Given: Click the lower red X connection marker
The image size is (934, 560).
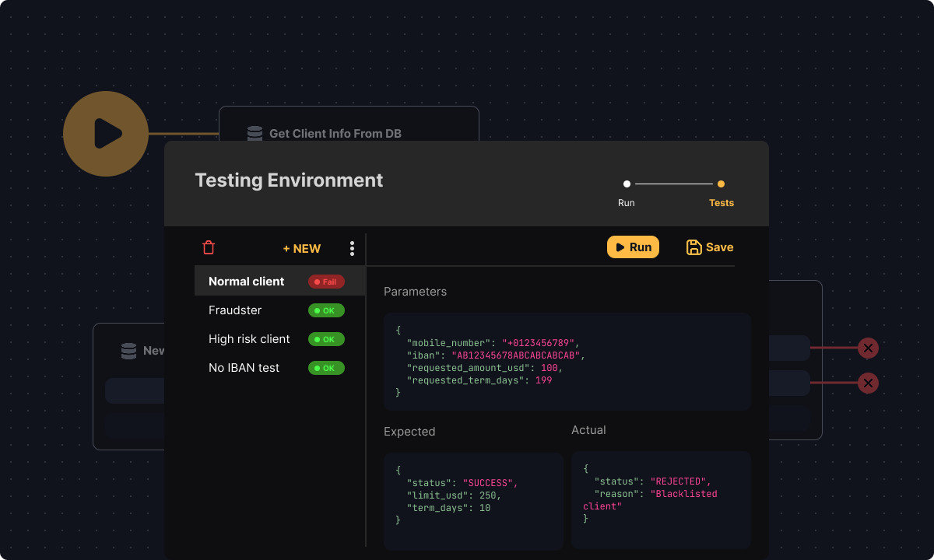Looking at the screenshot, I should tap(868, 383).
